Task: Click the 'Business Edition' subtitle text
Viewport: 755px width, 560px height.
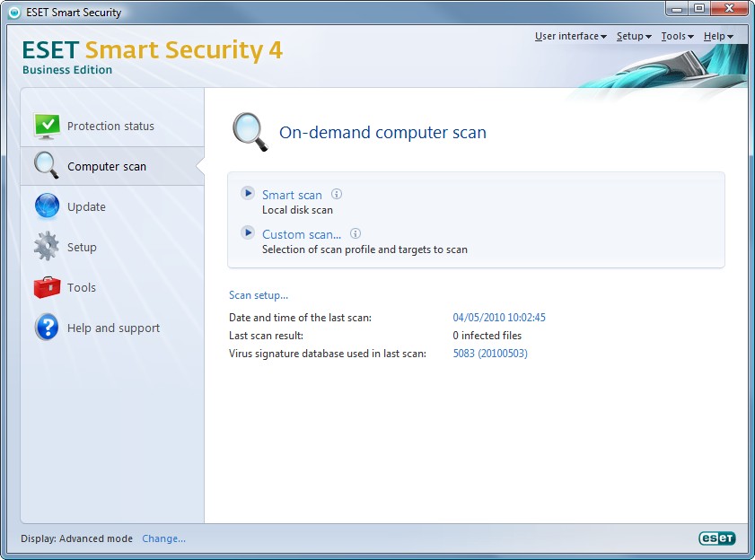Action: point(67,70)
